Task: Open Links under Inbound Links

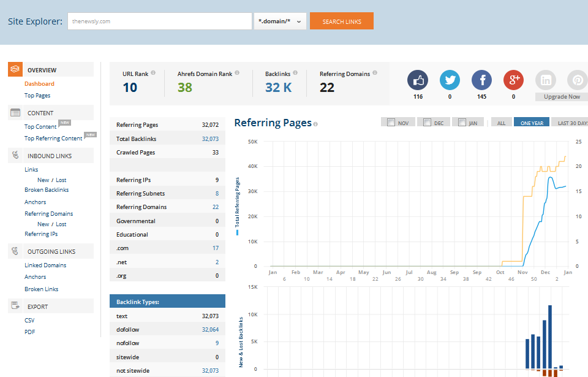Action: (31, 169)
